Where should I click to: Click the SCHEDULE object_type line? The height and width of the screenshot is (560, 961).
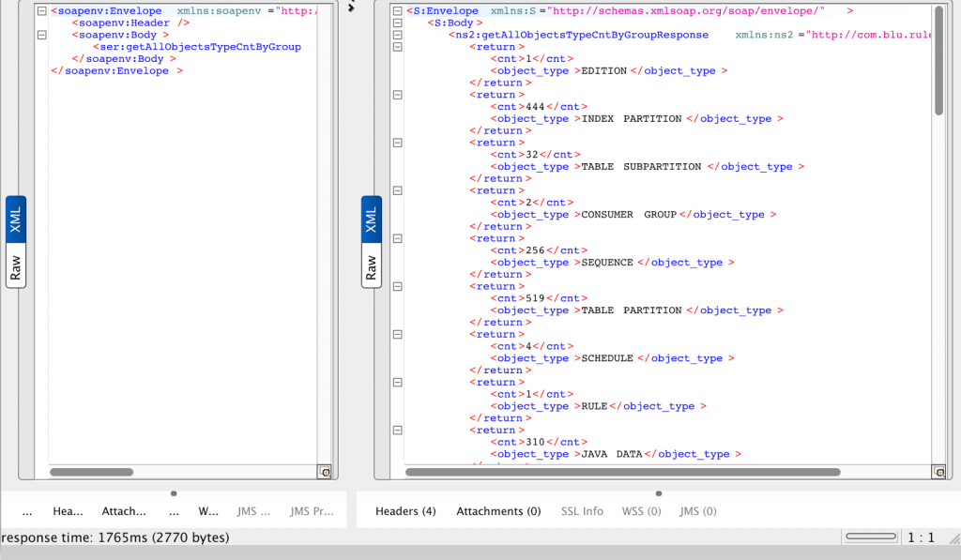(612, 358)
